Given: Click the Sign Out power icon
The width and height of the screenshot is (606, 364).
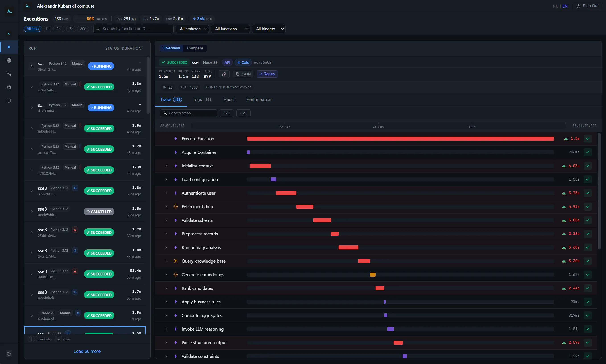Looking at the screenshot, I should [x=578, y=6].
